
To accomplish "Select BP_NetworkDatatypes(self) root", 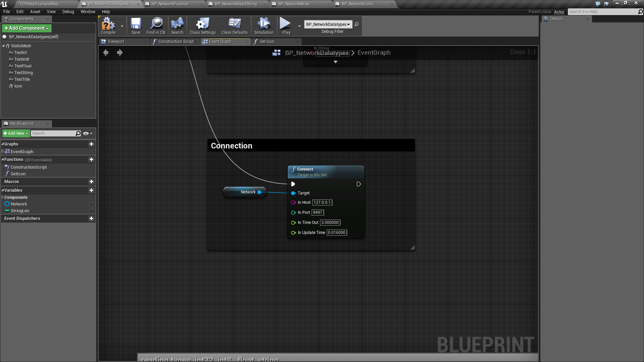I will coord(34,37).
